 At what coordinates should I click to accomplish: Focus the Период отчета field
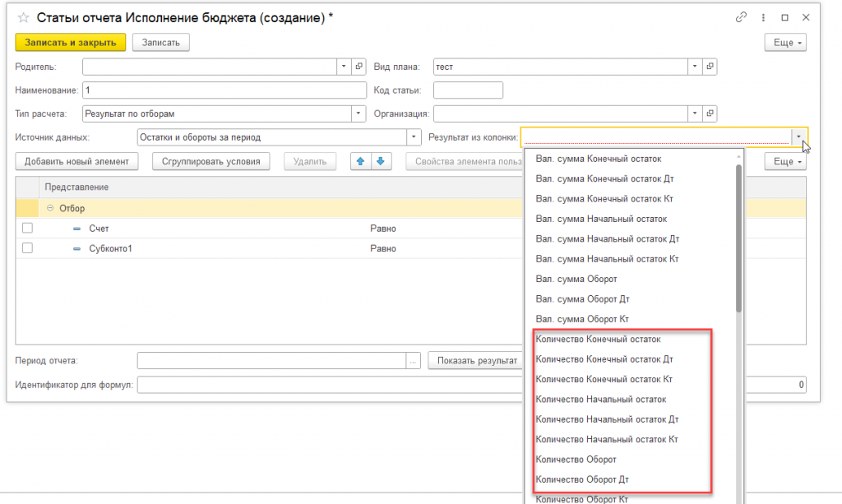click(x=271, y=361)
